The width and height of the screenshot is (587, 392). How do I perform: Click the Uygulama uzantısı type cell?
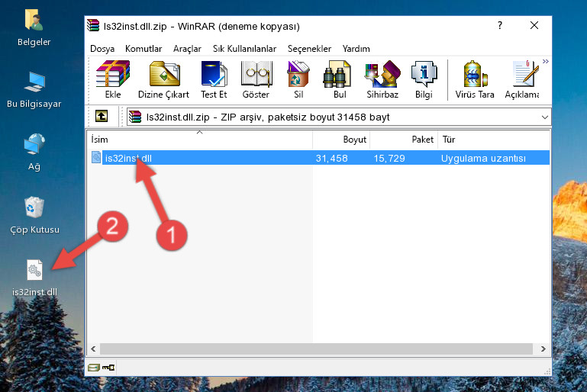tap(483, 158)
